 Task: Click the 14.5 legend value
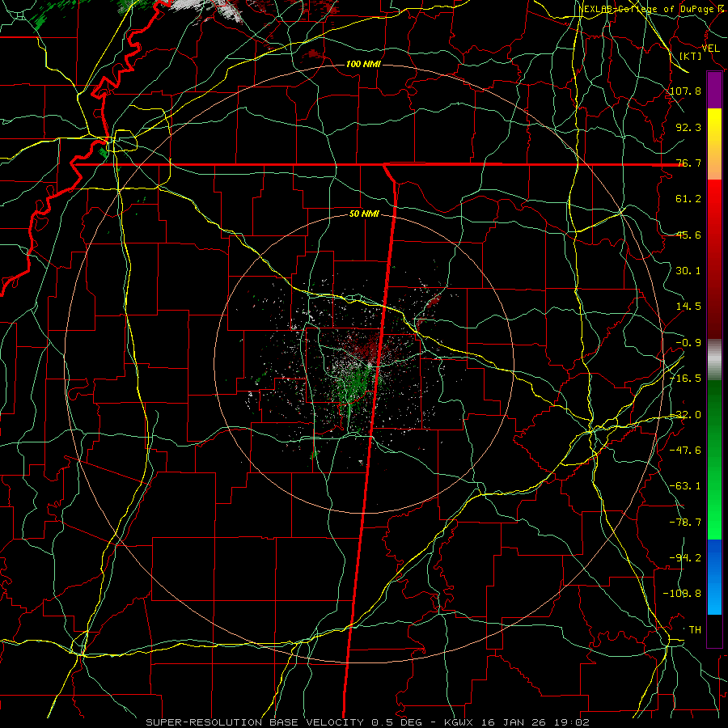pos(688,307)
